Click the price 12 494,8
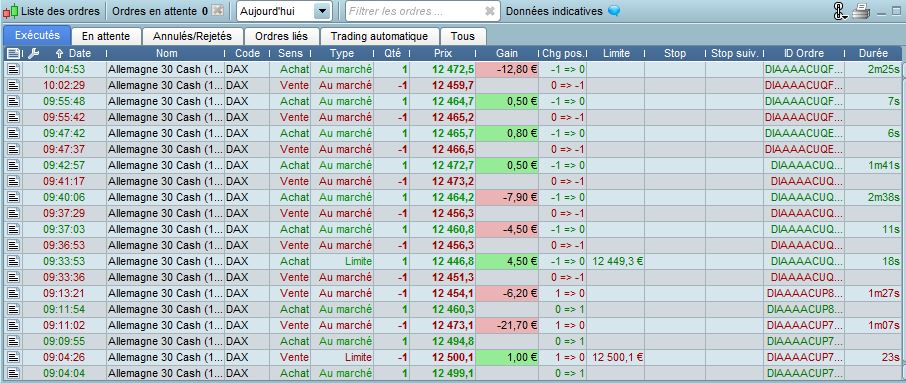The width and height of the screenshot is (906, 383). tap(453, 341)
